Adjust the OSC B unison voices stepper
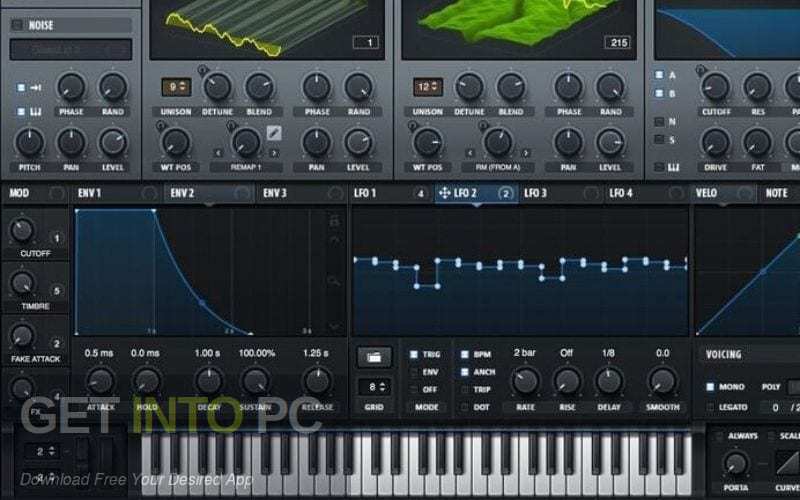The height and width of the screenshot is (500, 800). 428,87
